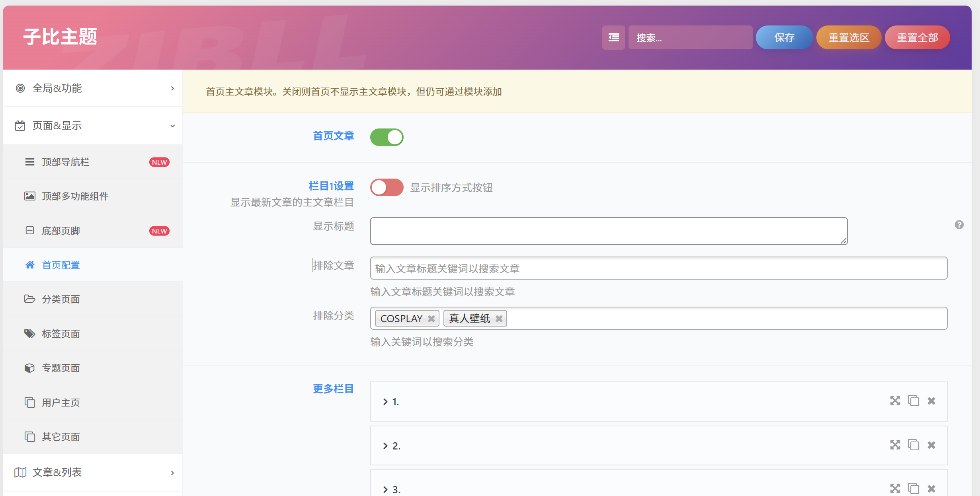
Task: Collapse the 页面&显示 section
Action: [x=92, y=125]
